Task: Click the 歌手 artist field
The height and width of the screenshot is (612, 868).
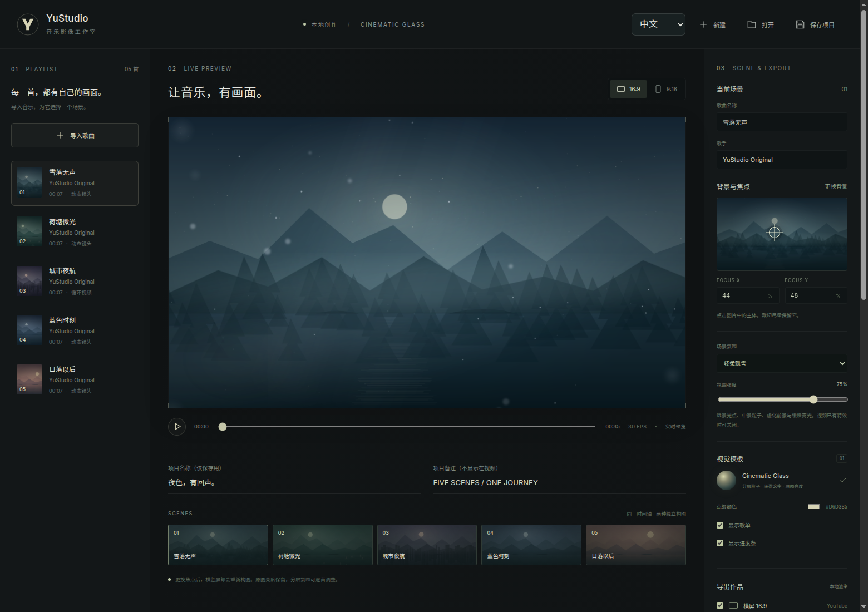Action: [x=782, y=160]
